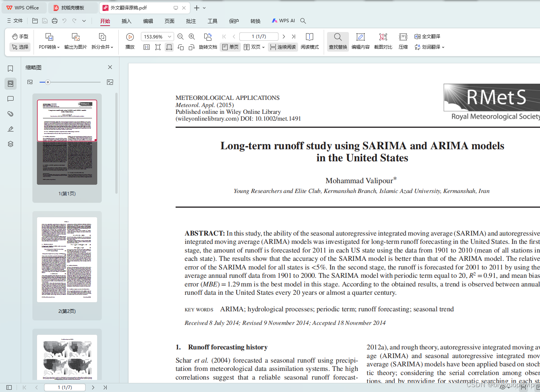Expand the quick access toolbar dropdown
The image size is (540, 392).
click(x=84, y=21)
